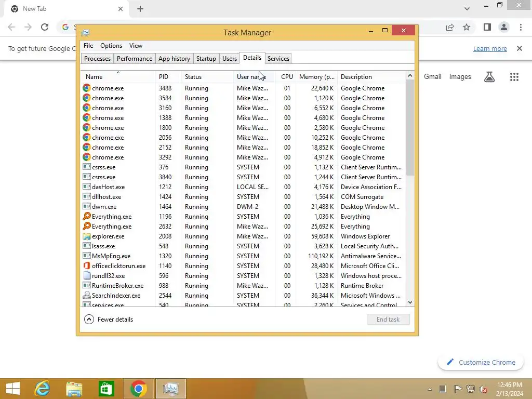Open Chrome three-dot menu
Viewport: 532px width, 399px height.
(x=521, y=27)
